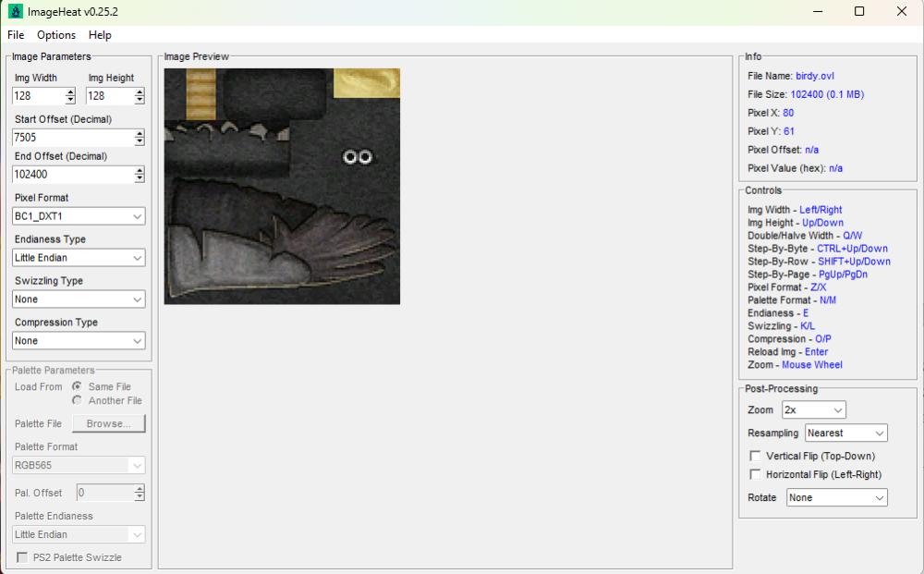Enable Horizontal Flip (Left-Right) checkbox

(x=755, y=474)
